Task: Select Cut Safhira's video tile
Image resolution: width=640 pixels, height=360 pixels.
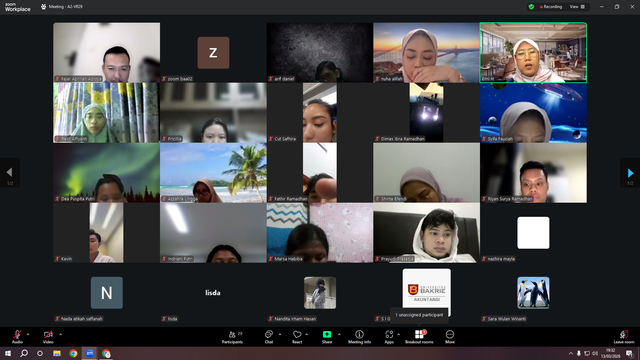Action: point(320,113)
